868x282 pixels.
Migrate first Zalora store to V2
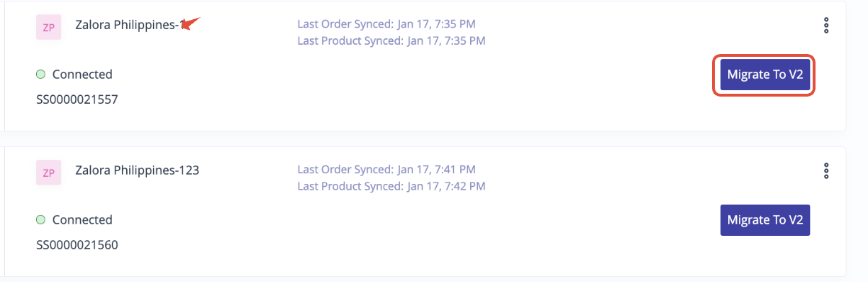coord(764,75)
